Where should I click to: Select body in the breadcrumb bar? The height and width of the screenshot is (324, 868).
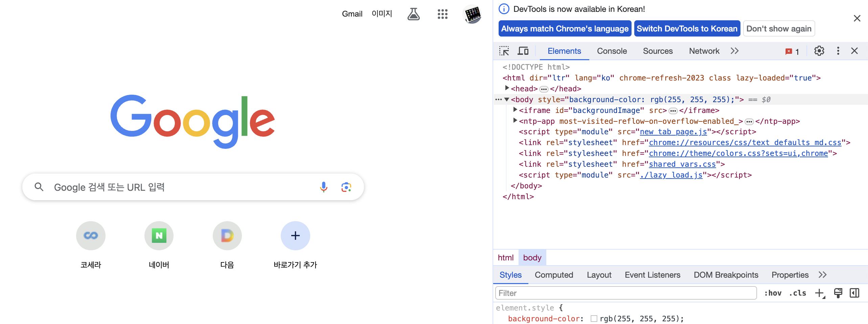click(532, 258)
